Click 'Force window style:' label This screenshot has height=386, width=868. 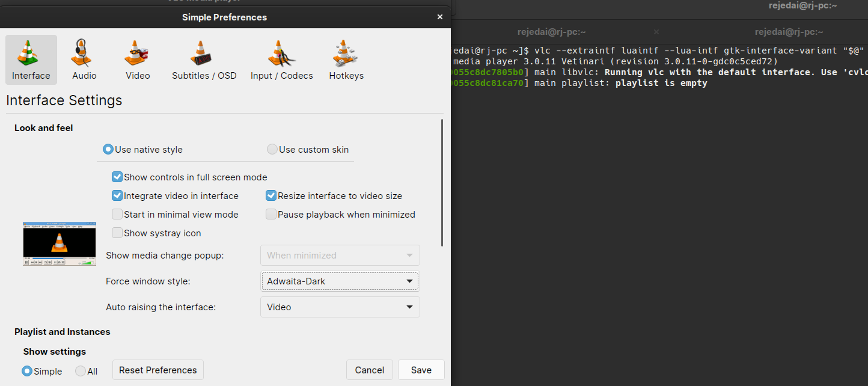[x=148, y=281]
